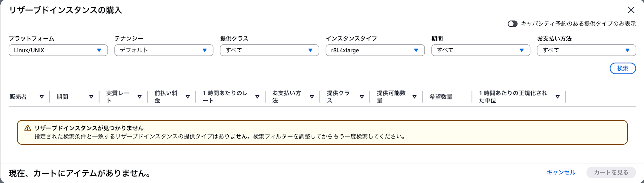Click sort arrow for 期間 column header
The height and width of the screenshot is (183, 644).
(91, 97)
